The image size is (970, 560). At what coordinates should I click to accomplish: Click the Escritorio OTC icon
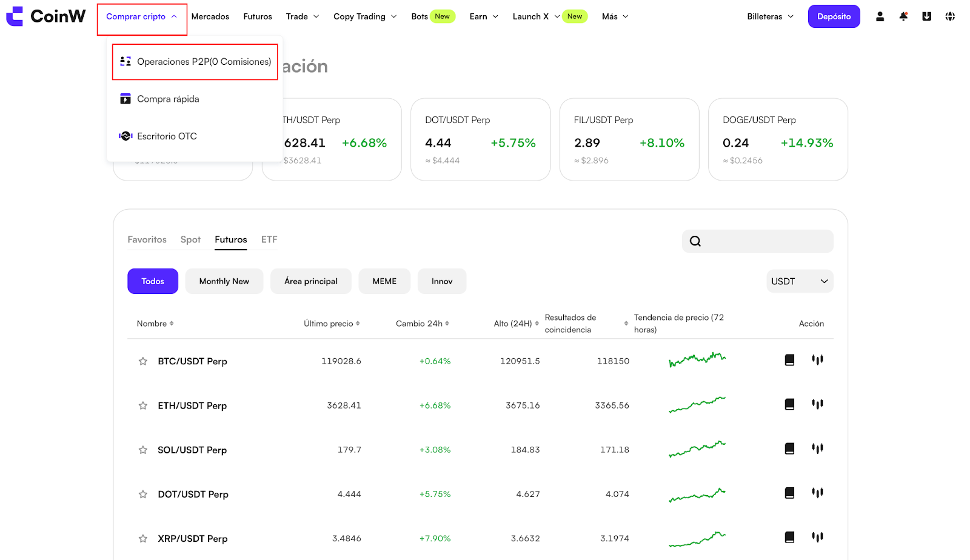(x=125, y=136)
